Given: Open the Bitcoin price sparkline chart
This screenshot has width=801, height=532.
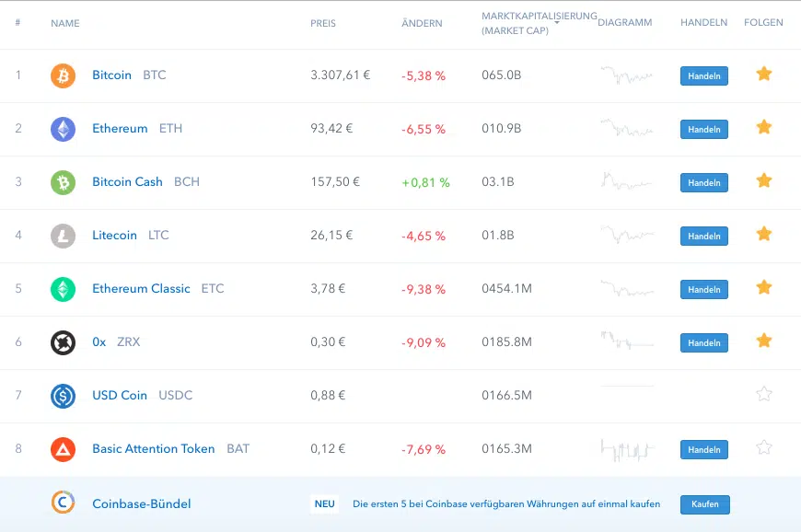Looking at the screenshot, I should point(627,75).
